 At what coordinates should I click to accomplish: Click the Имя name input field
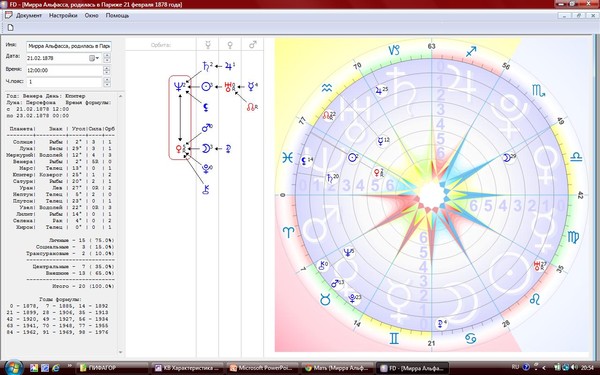point(69,46)
